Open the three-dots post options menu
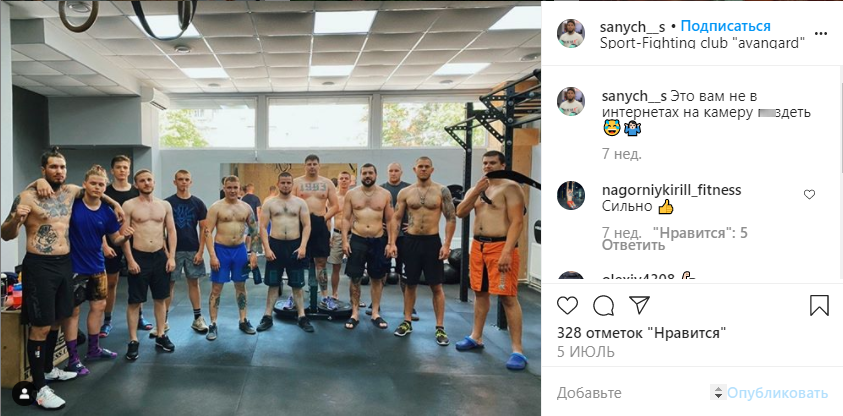The width and height of the screenshot is (843, 416). click(x=820, y=33)
